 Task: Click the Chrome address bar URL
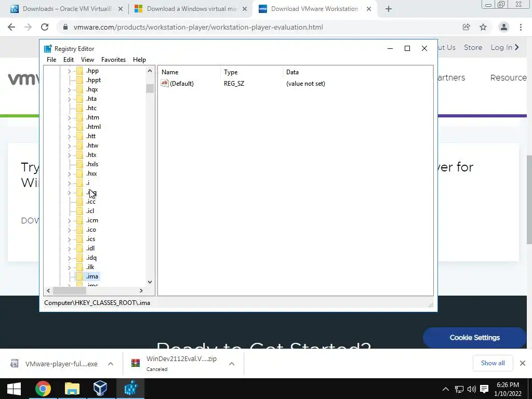[x=198, y=27]
